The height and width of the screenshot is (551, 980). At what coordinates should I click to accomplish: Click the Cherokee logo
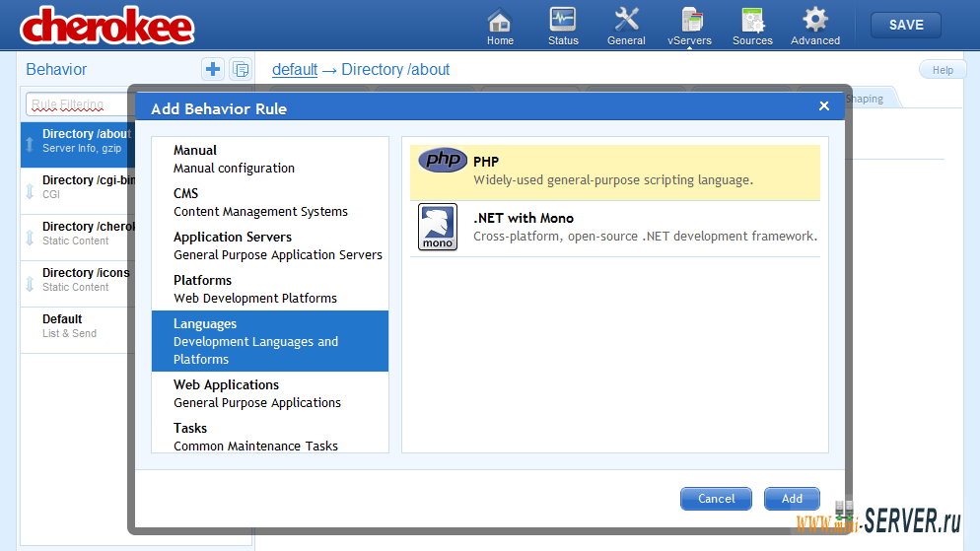coord(107,26)
